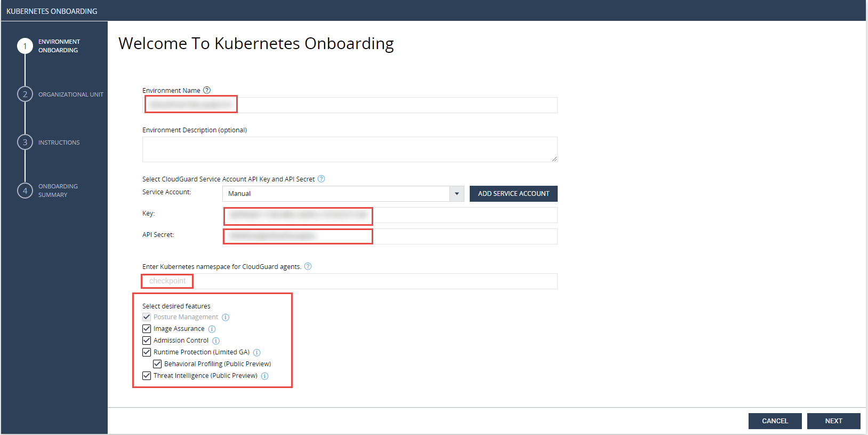The width and height of the screenshot is (868, 435).
Task: Click the Environment Description text area
Action: 350,149
